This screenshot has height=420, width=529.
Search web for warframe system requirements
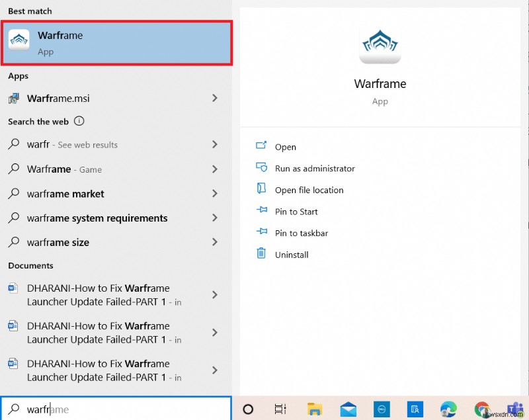[97, 218]
